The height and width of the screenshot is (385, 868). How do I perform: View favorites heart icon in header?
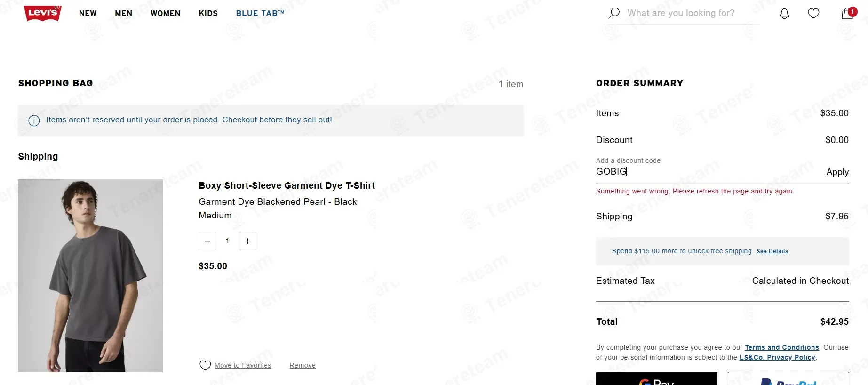pos(813,13)
